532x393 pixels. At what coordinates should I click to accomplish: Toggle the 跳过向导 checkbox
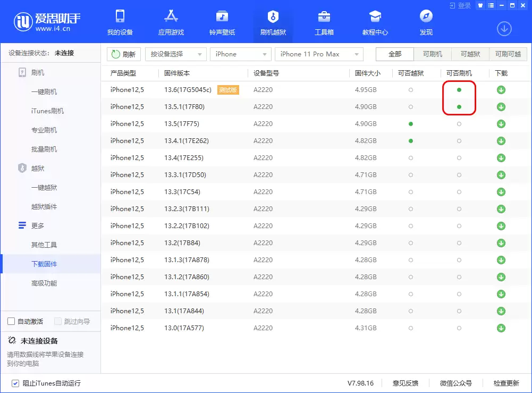pos(58,321)
